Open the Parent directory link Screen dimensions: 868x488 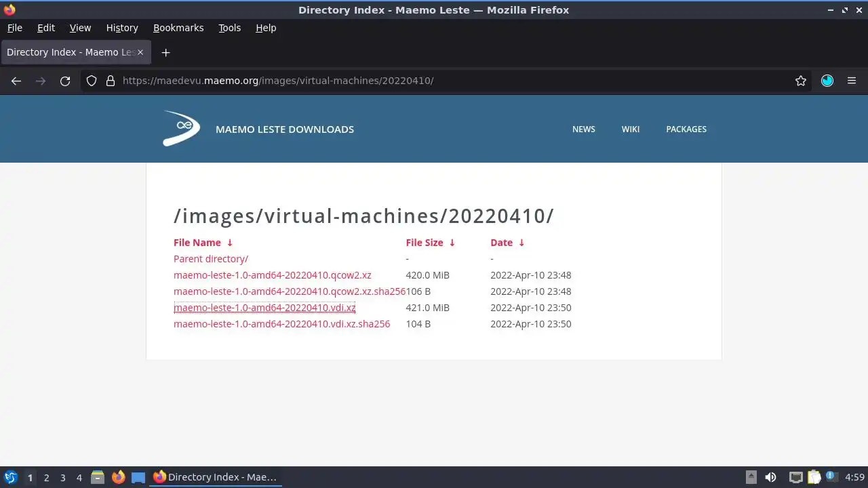point(211,259)
